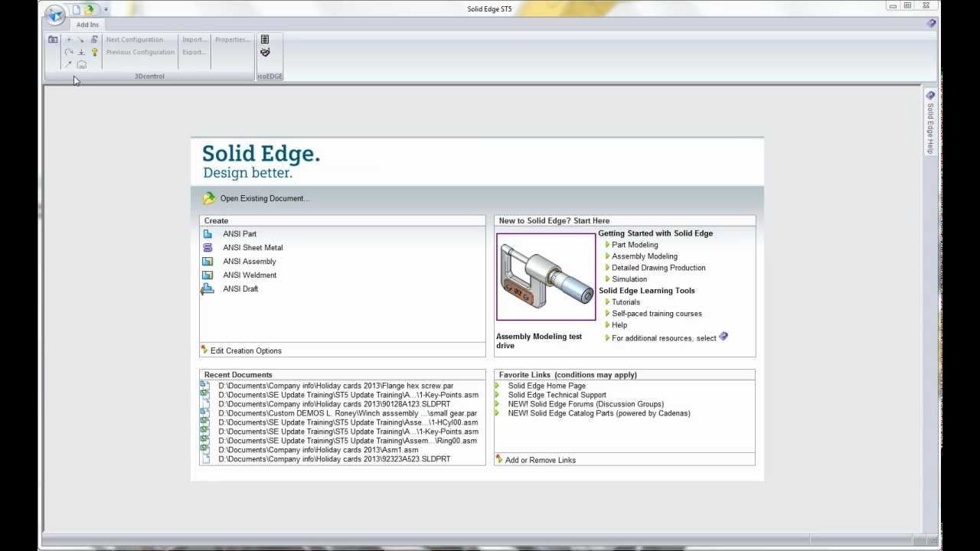
Task: Open the Tutorials learning tool
Action: pyautogui.click(x=626, y=302)
